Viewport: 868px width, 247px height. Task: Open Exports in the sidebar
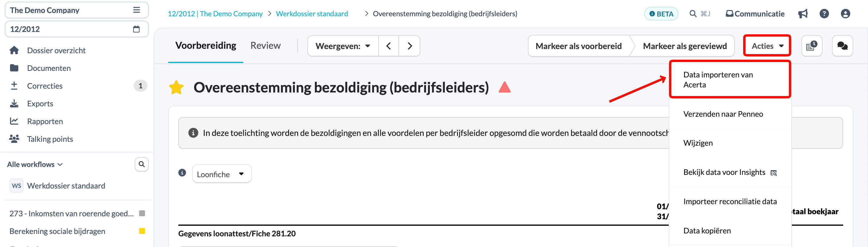(40, 104)
